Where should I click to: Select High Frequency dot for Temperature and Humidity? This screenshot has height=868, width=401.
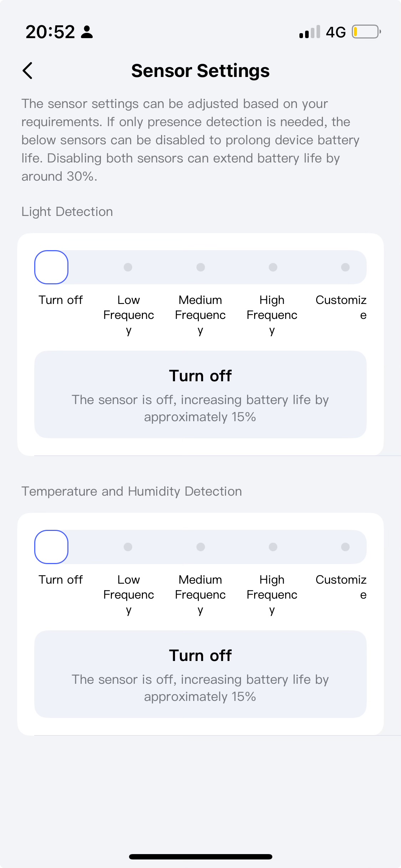[273, 547]
